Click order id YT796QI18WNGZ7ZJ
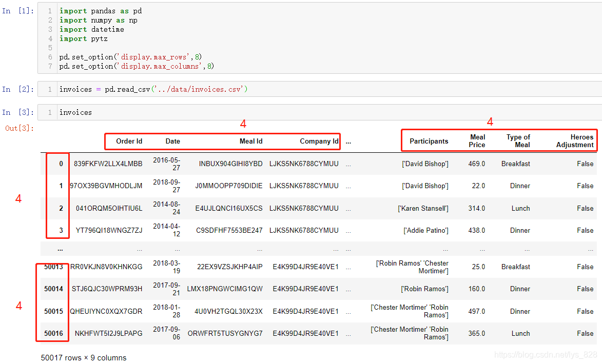The height and width of the screenshot is (364, 602). click(x=109, y=230)
